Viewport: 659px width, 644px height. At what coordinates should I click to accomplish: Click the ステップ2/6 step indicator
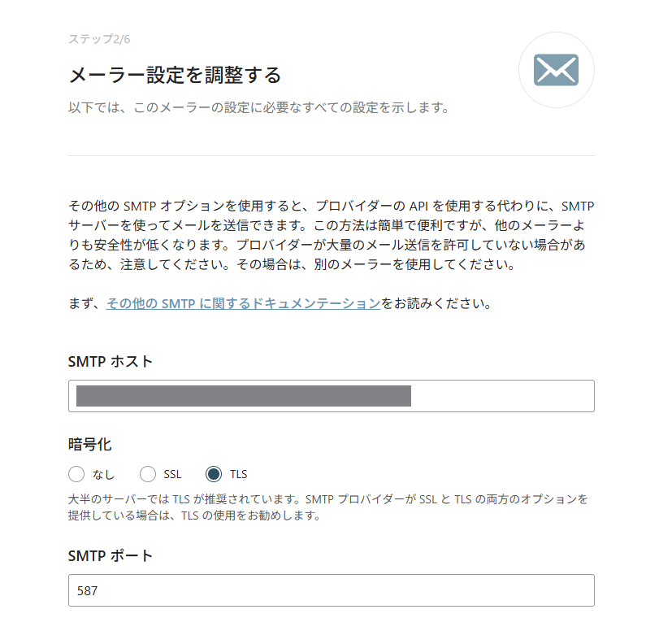coord(99,39)
